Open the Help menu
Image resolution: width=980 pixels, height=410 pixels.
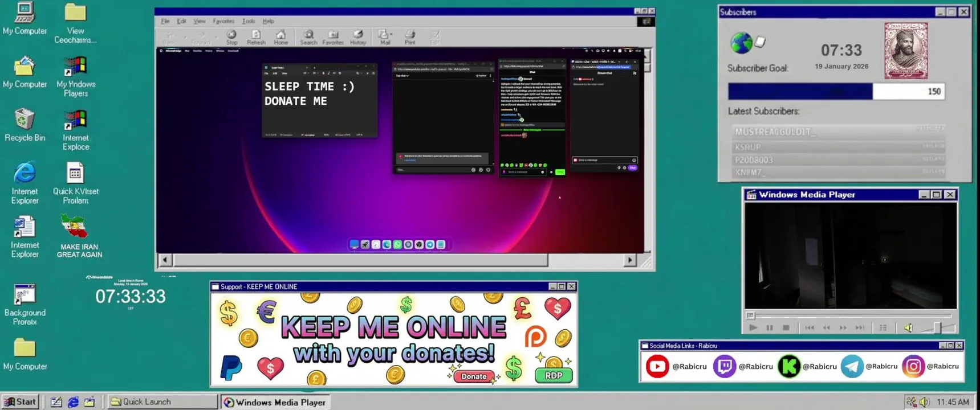[268, 21]
